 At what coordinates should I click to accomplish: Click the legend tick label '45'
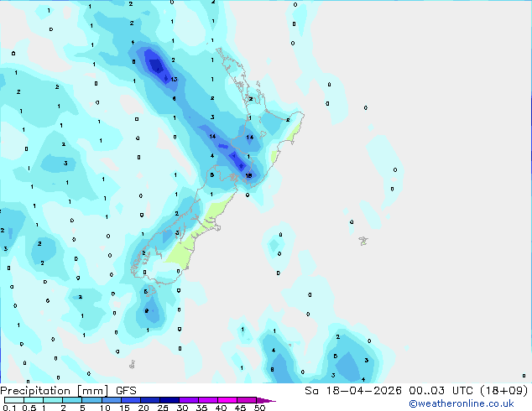click(x=240, y=408)
